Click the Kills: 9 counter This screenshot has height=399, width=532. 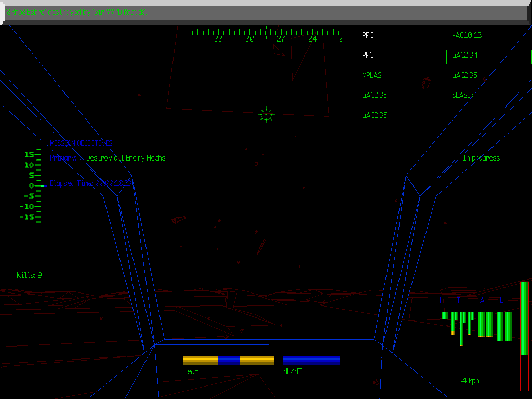point(29,275)
